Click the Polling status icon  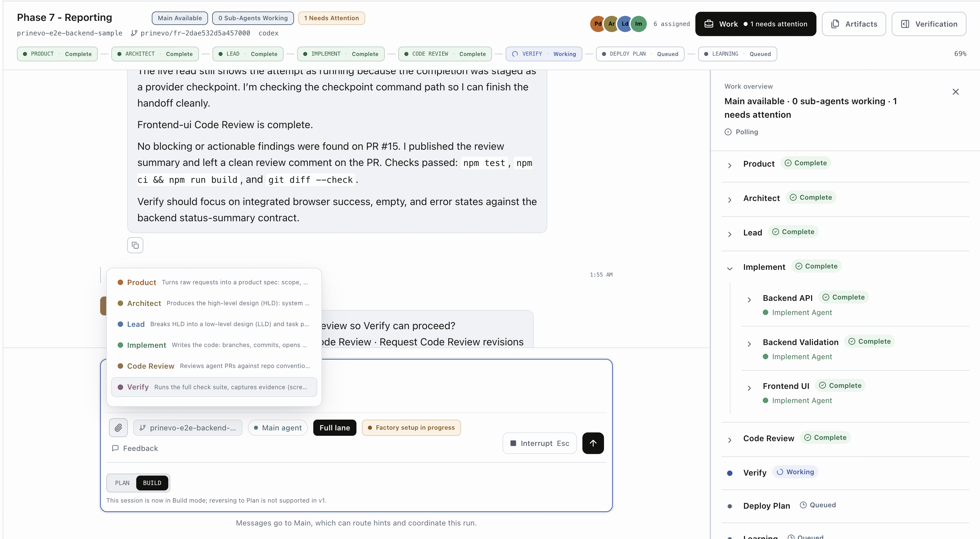728,132
